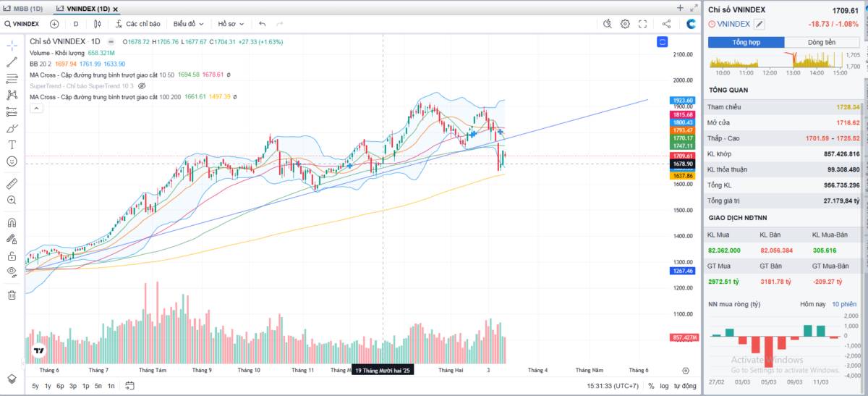This screenshot has height=396, width=868.
Task: Toggle lock all drawing tools
Action: click(x=12, y=256)
